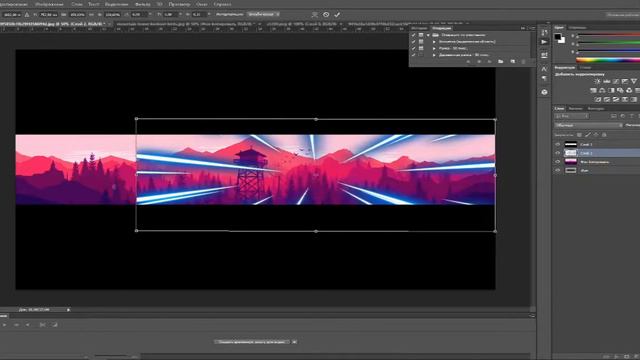
Task: Add a Black & White adjustment layer
Action: [x=611, y=90]
